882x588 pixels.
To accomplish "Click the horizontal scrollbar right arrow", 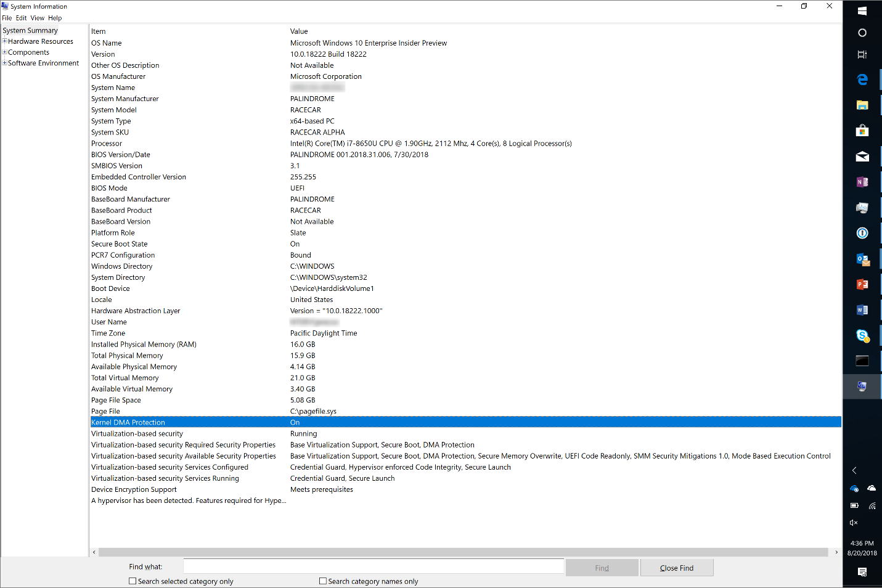I will click(x=836, y=552).
